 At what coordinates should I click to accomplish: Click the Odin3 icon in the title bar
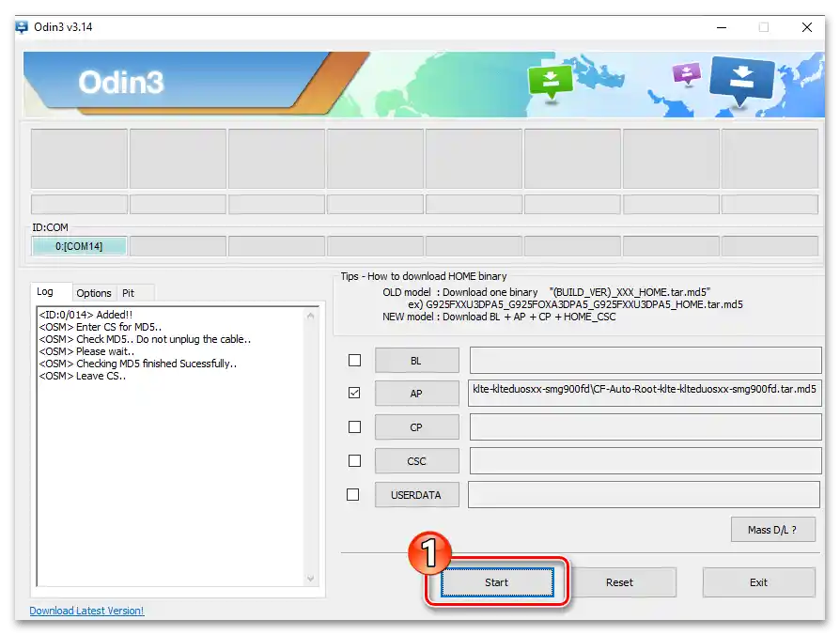coord(21,27)
